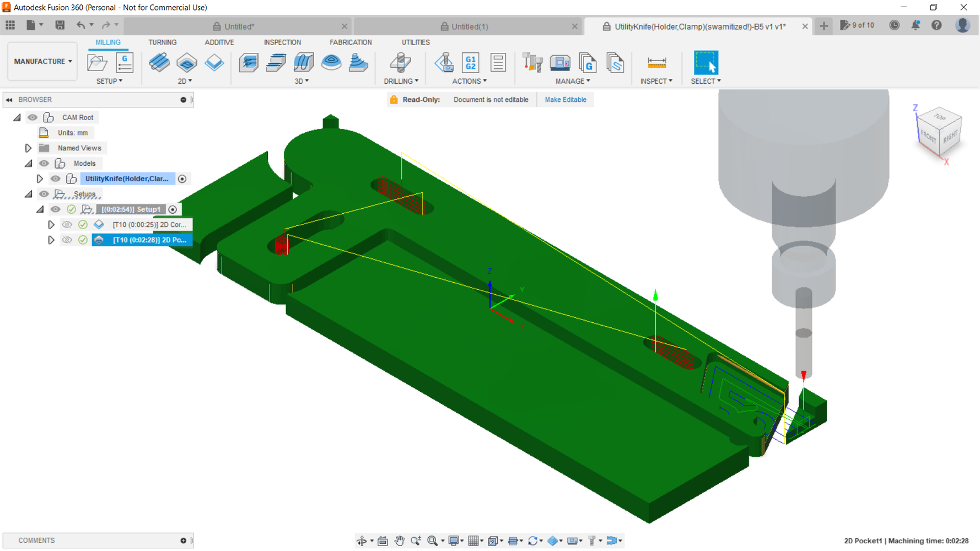This screenshot has width=980, height=551.
Task: Show the hidden 2D Pocket operation toolpath
Action: [67, 240]
